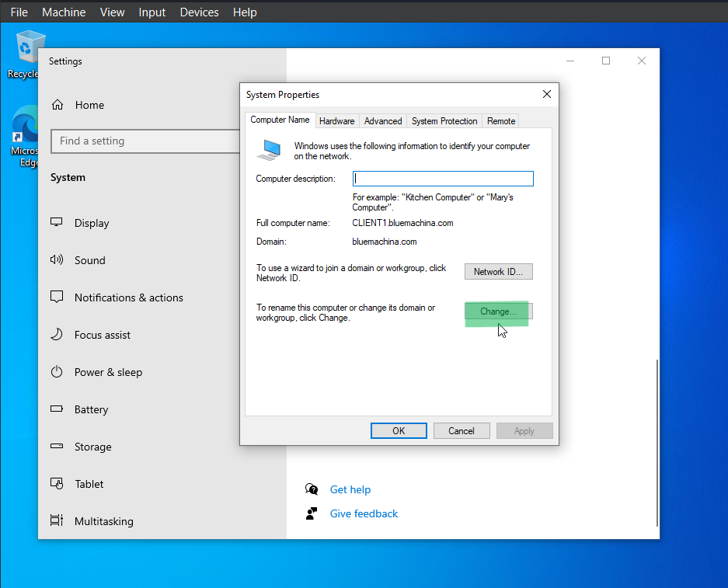Click the Focus assist moon icon
The image size is (728, 588).
coord(57,335)
